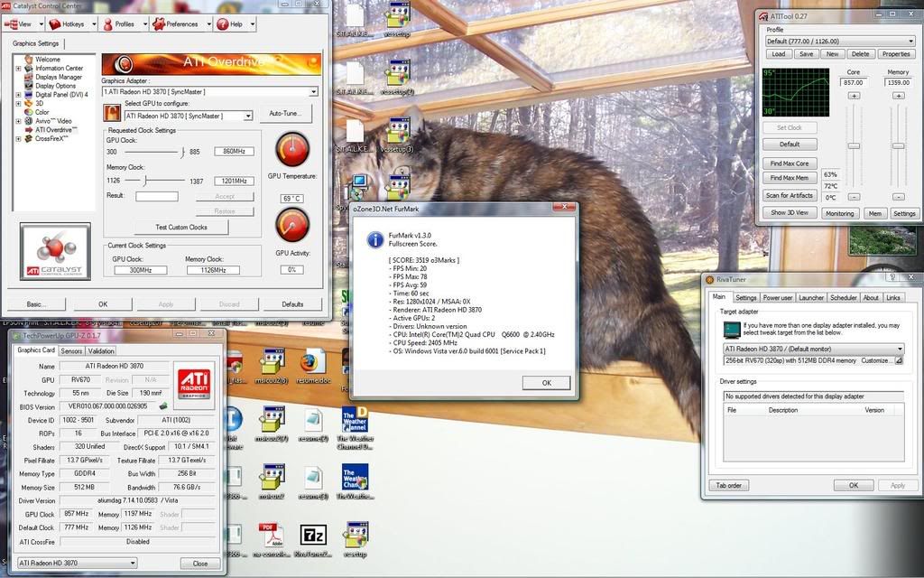The height and width of the screenshot is (578, 924).
Task: Click the ATITool temperature graph
Action: 796,92
